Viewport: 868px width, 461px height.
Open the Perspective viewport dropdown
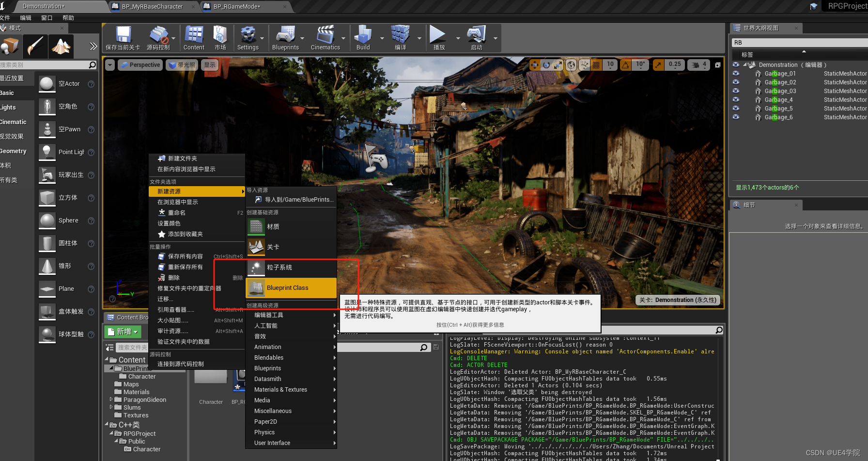coord(140,64)
